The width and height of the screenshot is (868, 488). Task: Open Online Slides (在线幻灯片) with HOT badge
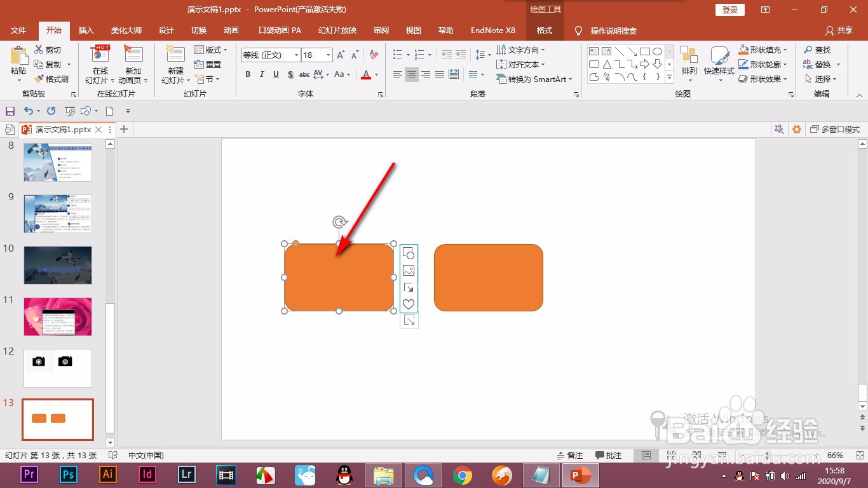tap(100, 54)
